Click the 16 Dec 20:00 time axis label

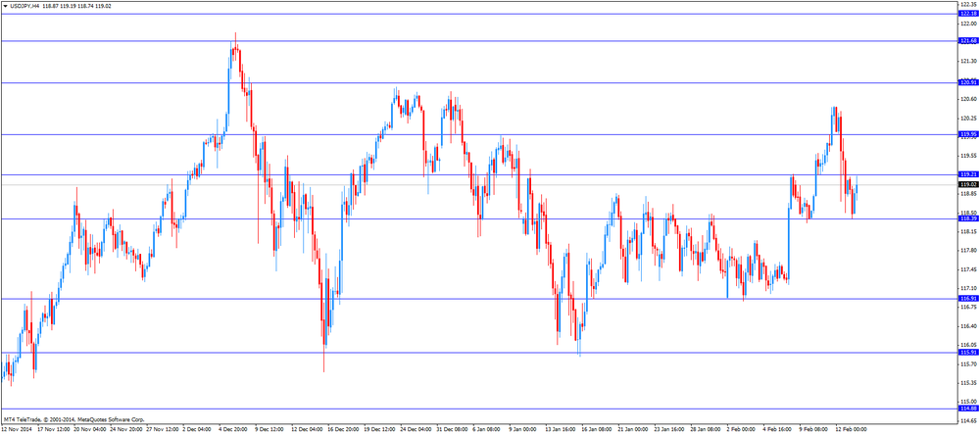343,430
